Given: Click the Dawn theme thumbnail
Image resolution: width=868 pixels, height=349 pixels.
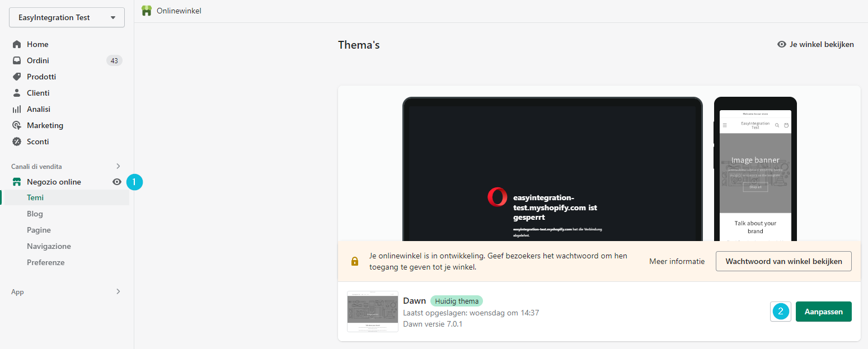Looking at the screenshot, I should pyautogui.click(x=373, y=312).
